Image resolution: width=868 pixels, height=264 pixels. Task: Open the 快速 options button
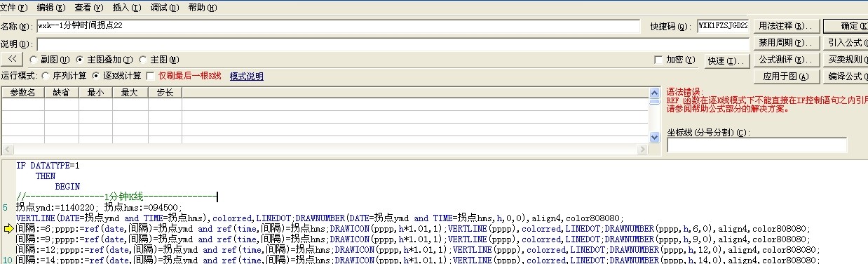(726, 60)
